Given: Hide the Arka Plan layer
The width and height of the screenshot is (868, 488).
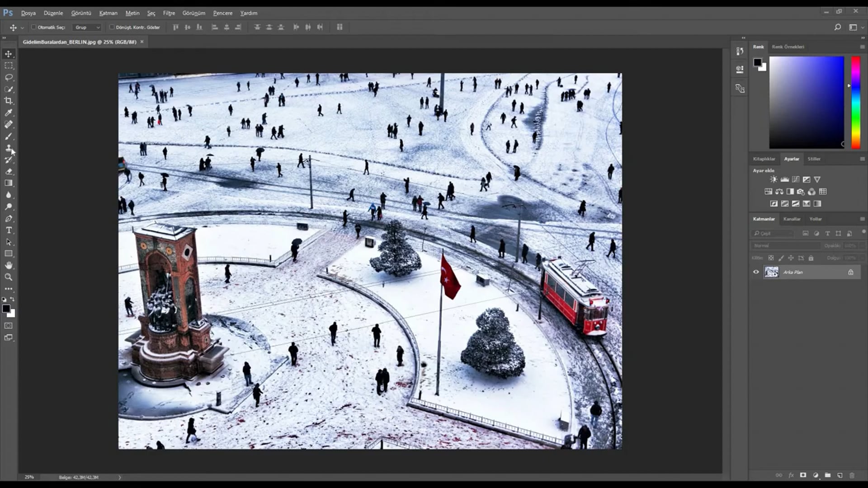Looking at the screenshot, I should click(x=756, y=272).
